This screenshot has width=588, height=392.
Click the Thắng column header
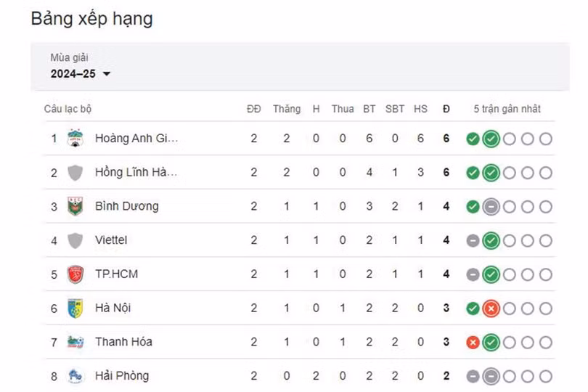pyautogui.click(x=287, y=109)
